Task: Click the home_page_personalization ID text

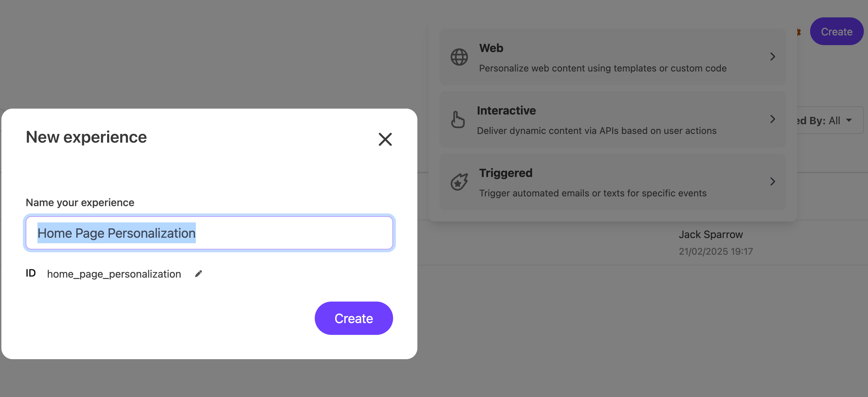Action: 114,274
